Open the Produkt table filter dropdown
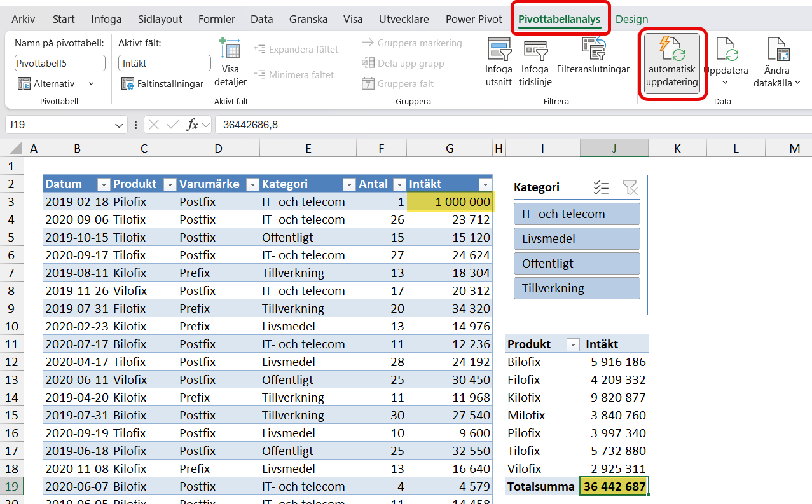This screenshot has height=504, width=812. [x=170, y=184]
